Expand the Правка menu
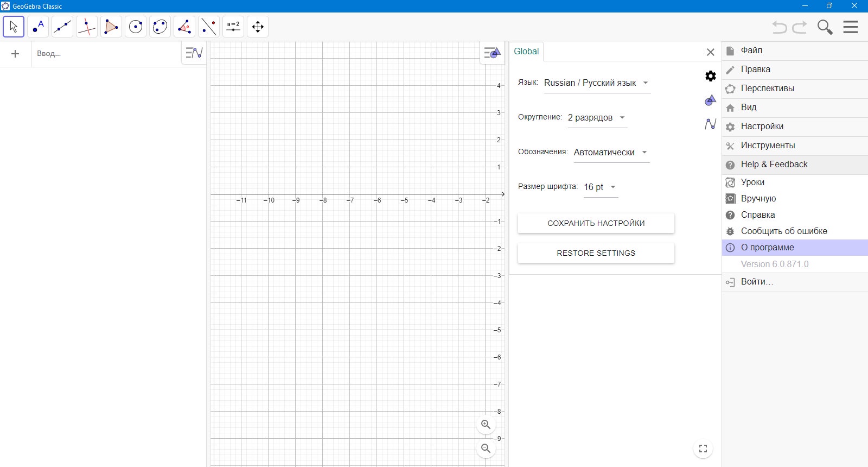Viewport: 868px width, 467px height. 795,70
